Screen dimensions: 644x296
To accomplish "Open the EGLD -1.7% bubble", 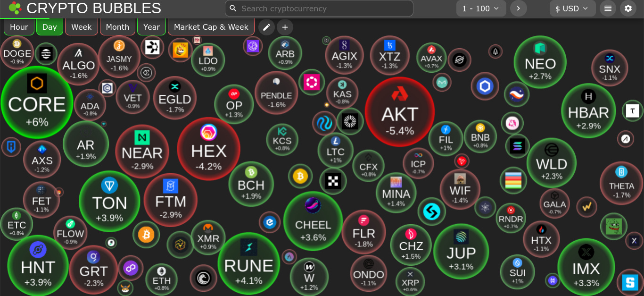I will pos(175,98).
